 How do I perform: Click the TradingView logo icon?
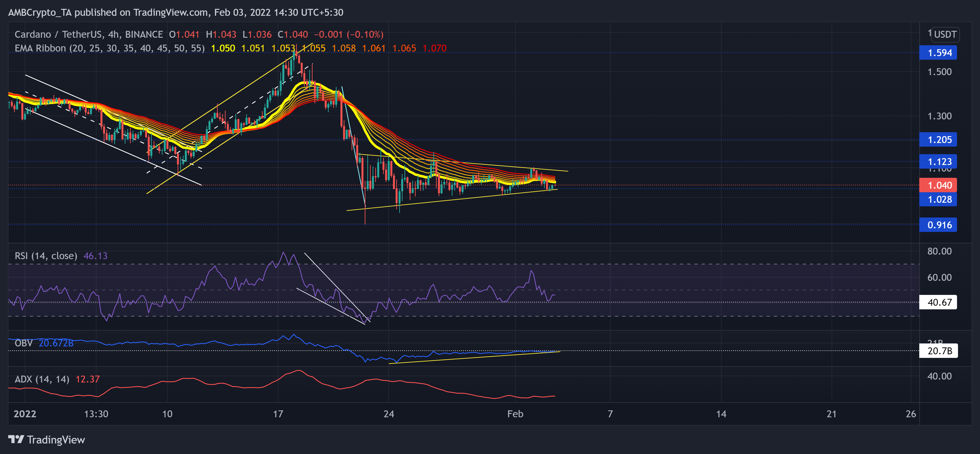[16, 440]
